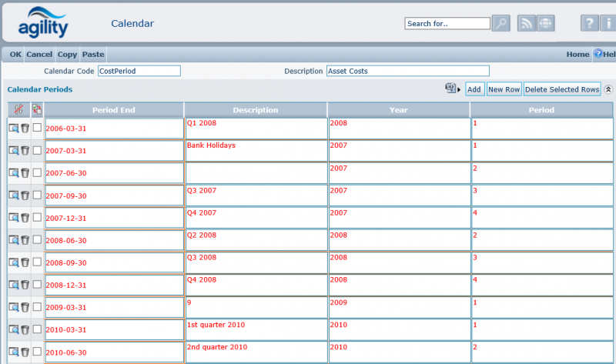Tick the checkbox for 2007-06-30 row
The image size is (616, 364).
(x=37, y=173)
